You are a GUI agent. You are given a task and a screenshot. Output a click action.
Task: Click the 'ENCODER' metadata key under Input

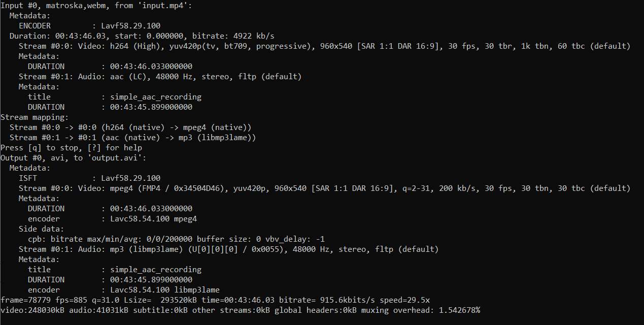point(35,26)
